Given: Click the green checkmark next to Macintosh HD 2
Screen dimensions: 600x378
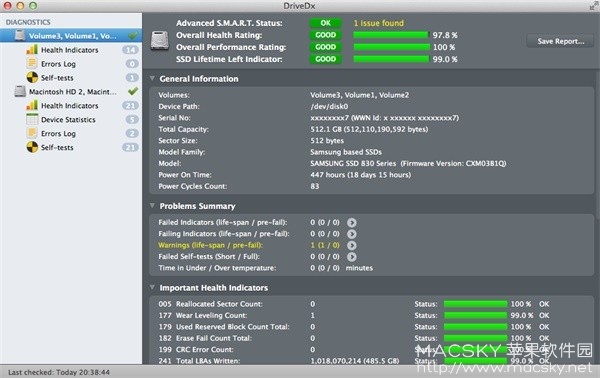Looking at the screenshot, I should [133, 91].
